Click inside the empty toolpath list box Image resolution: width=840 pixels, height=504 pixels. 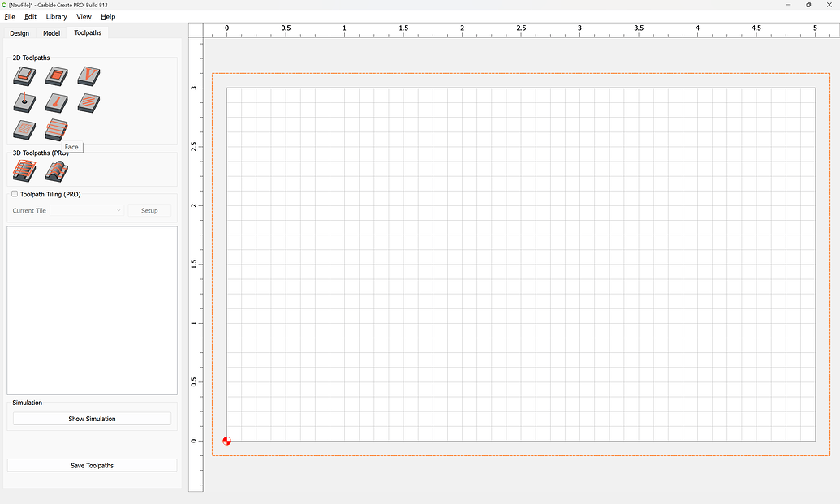click(x=93, y=311)
